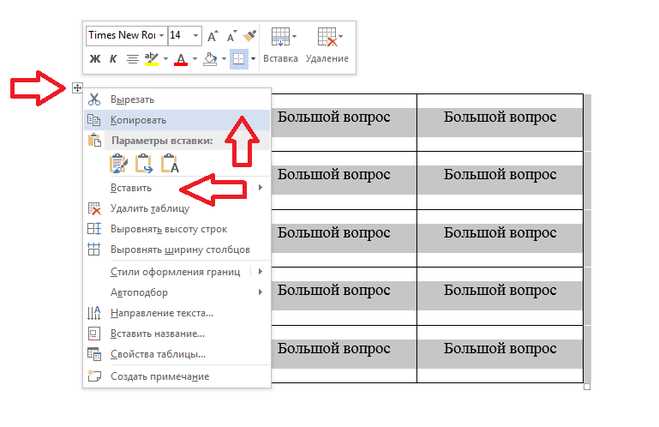
Task: Click the Вставка table insert button
Action: 281,45
